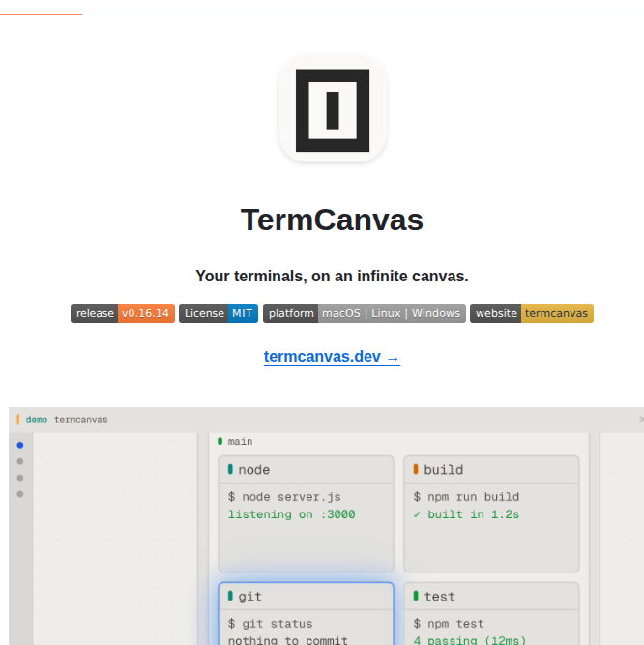Open the website termcanvas badge

[532, 313]
